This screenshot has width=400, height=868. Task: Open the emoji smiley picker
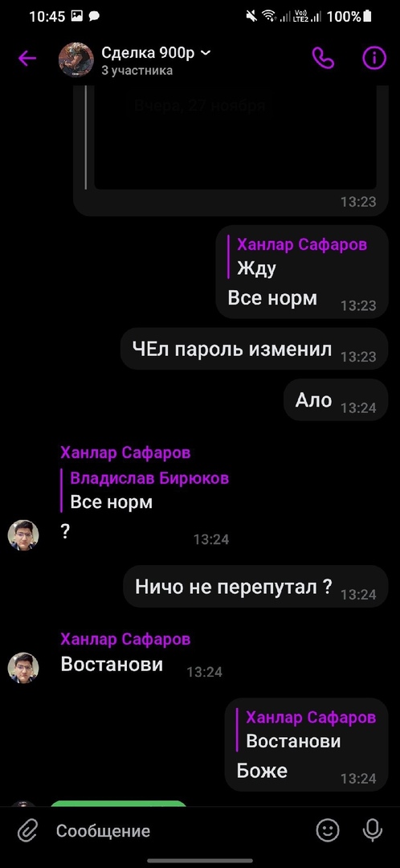(328, 830)
